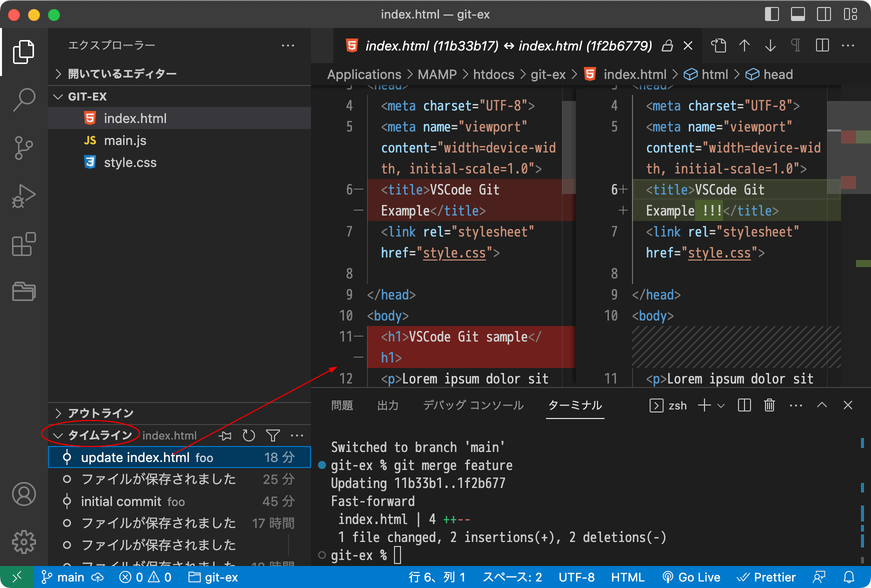
Task: Switch to the 問題 panel tab
Action: click(342, 405)
